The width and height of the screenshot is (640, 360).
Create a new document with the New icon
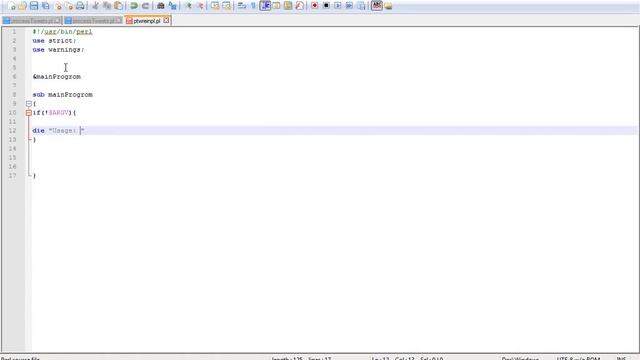(x=11, y=6)
